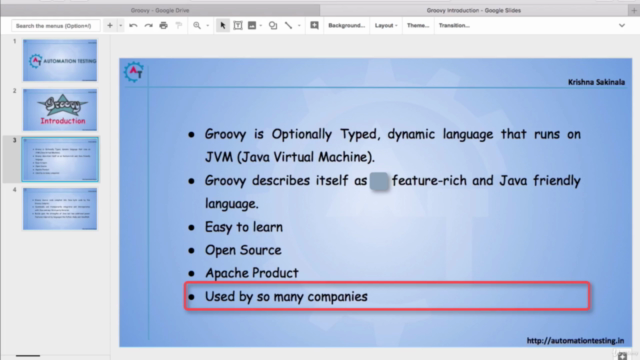Image resolution: width=640 pixels, height=360 pixels.
Task: Select the line tool
Action: (288, 25)
